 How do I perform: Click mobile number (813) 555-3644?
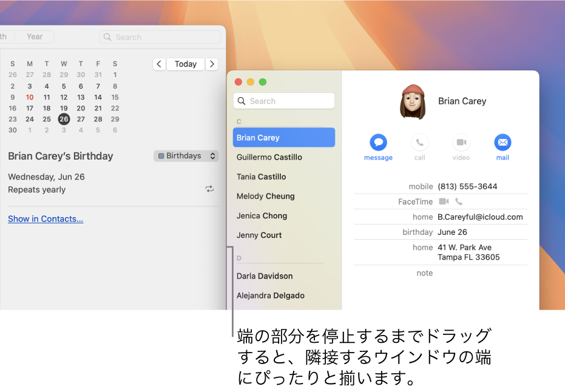467,186
